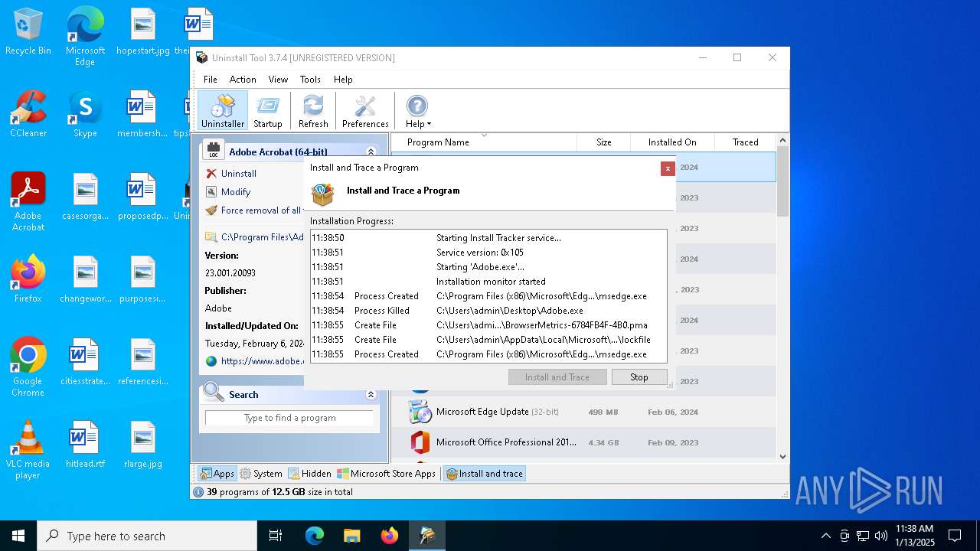980x551 pixels.
Task: Open the Tools menu
Action: [x=310, y=80]
